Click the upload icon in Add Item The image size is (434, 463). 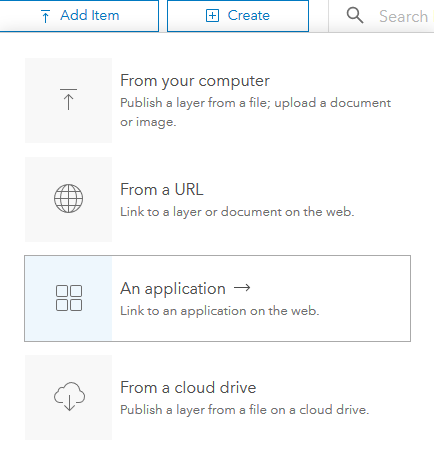coord(45,16)
